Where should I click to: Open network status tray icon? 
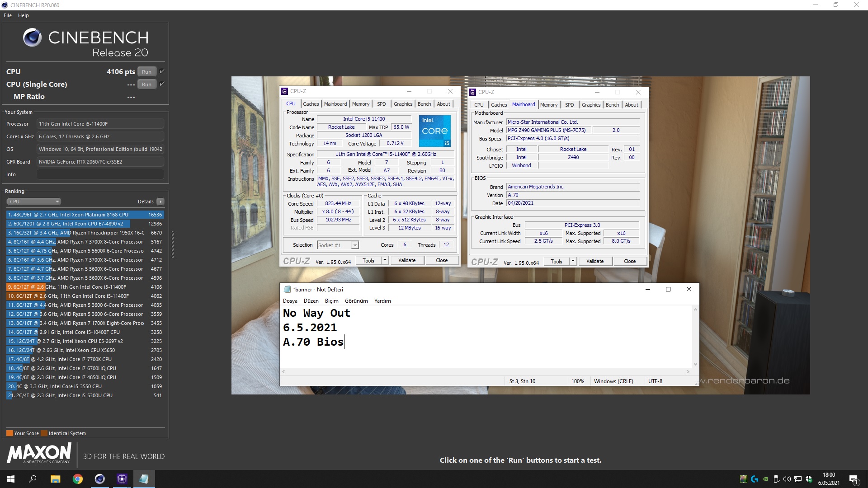click(798, 479)
